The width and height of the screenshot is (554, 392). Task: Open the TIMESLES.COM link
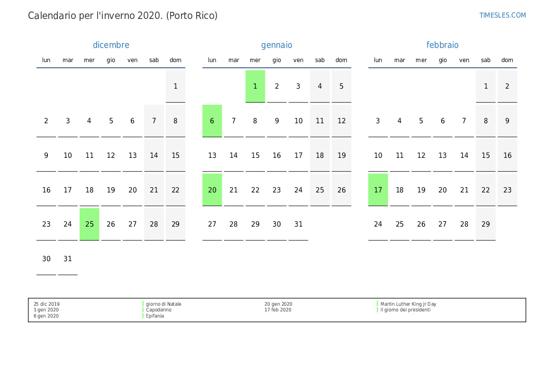point(502,15)
